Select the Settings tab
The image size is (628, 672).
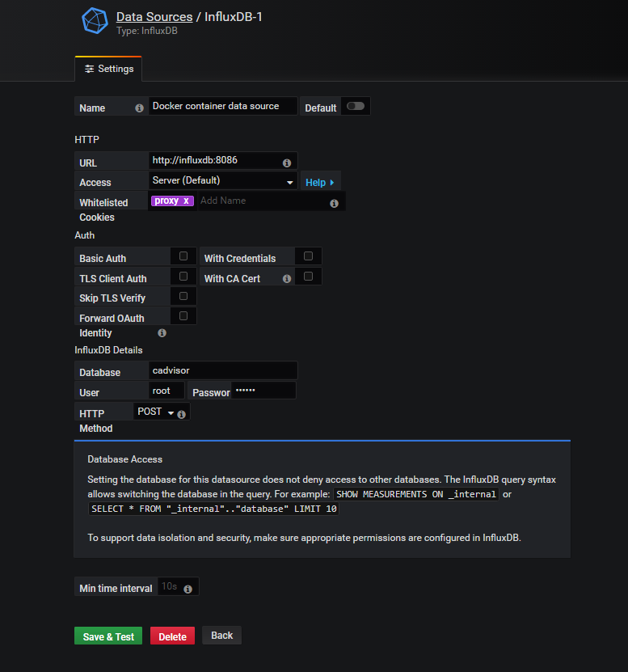[108, 69]
